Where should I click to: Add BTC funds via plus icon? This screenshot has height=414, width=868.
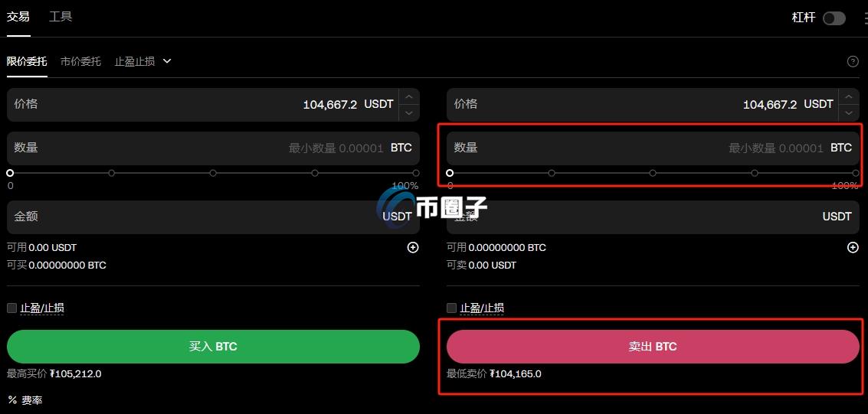(853, 248)
